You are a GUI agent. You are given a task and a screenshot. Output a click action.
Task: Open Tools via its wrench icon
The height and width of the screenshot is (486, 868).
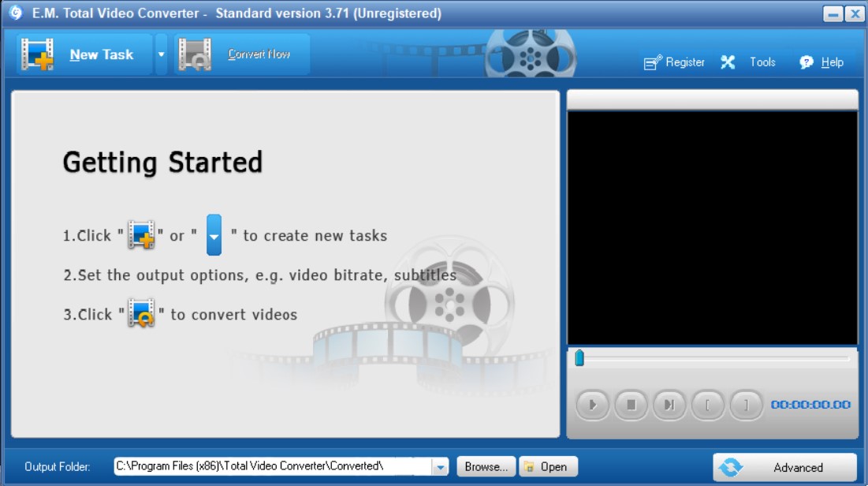(x=727, y=62)
